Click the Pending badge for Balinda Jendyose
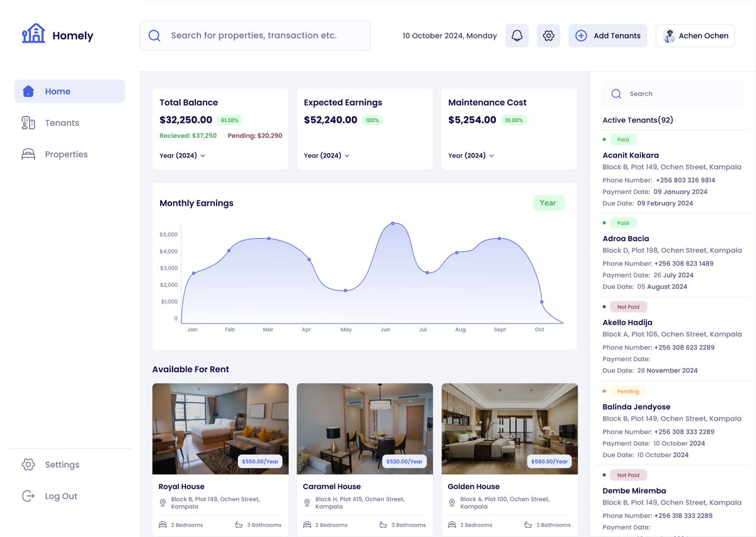 click(x=628, y=392)
